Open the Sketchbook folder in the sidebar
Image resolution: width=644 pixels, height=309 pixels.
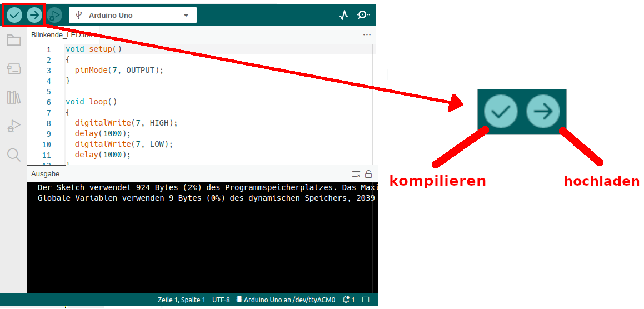pos(14,40)
